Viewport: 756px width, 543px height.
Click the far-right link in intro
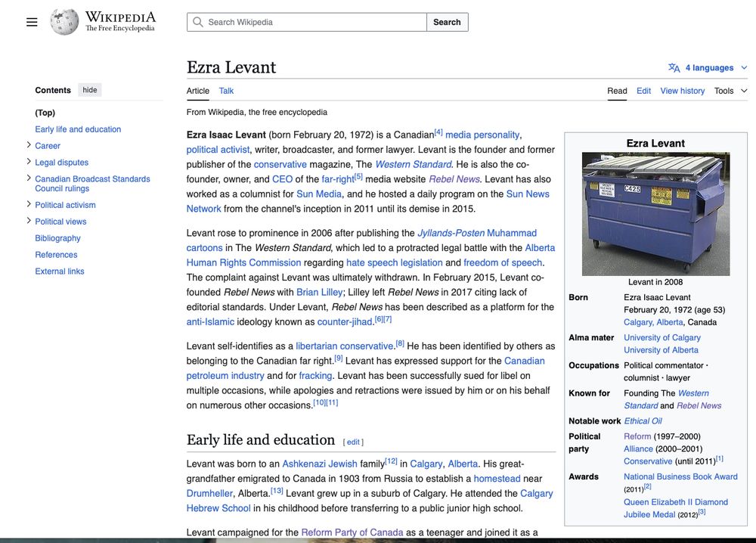pos(337,179)
